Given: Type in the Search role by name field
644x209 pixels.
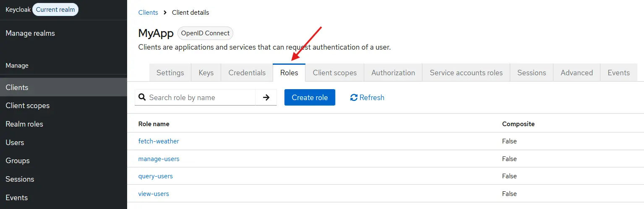Looking at the screenshot, I should [201, 98].
